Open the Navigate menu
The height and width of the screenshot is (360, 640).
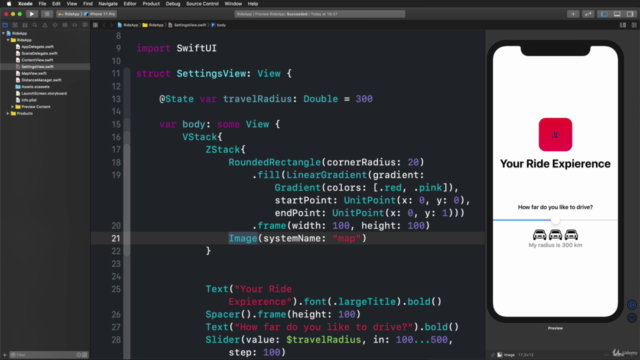pyautogui.click(x=108, y=4)
